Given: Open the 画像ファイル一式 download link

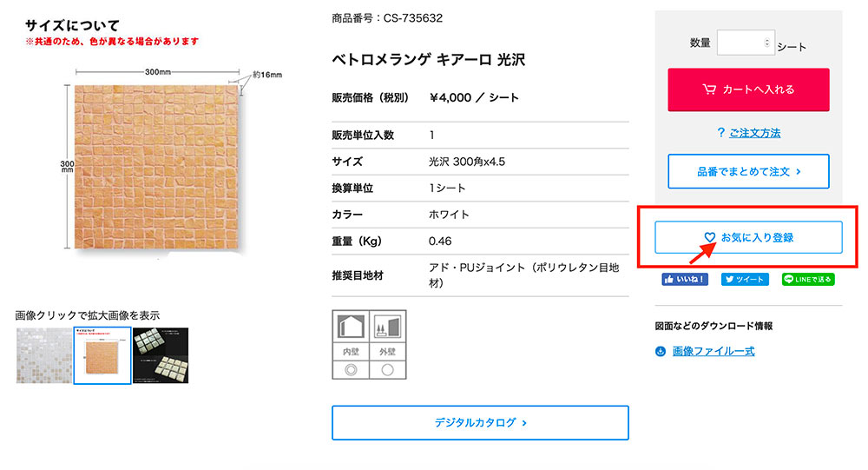Looking at the screenshot, I should tap(713, 351).
